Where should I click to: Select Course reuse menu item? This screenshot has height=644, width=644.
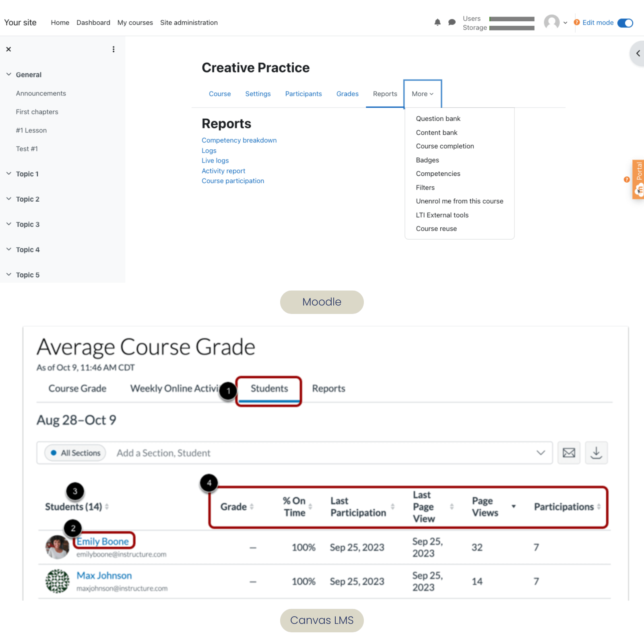click(436, 229)
